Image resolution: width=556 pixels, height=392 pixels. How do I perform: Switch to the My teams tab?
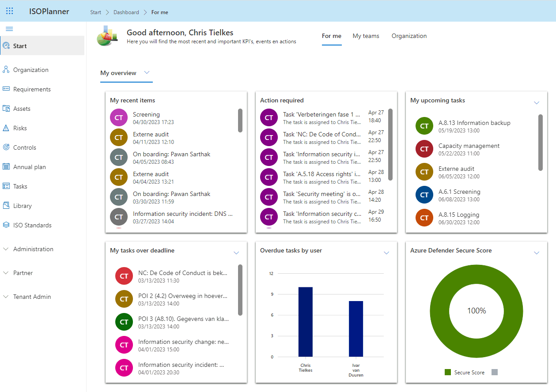pyautogui.click(x=366, y=36)
